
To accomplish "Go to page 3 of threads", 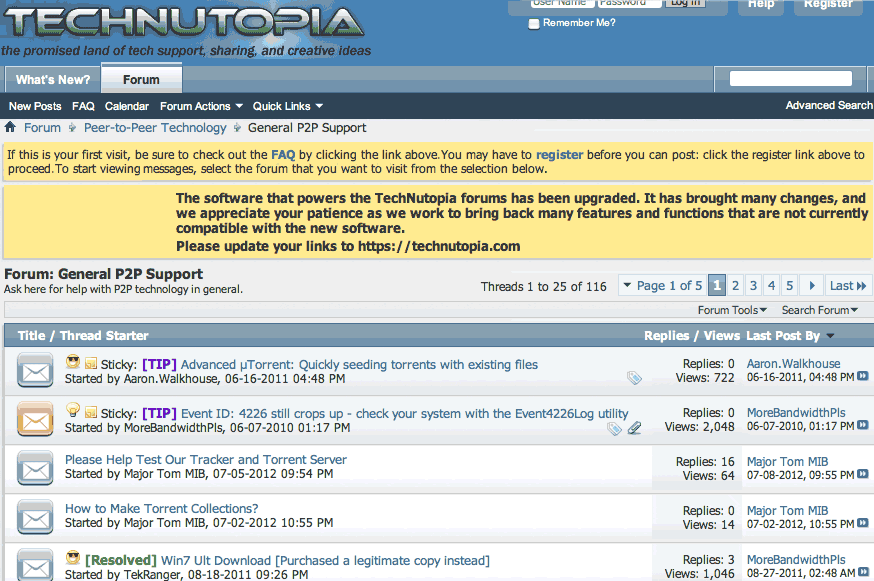I will coord(754,286).
